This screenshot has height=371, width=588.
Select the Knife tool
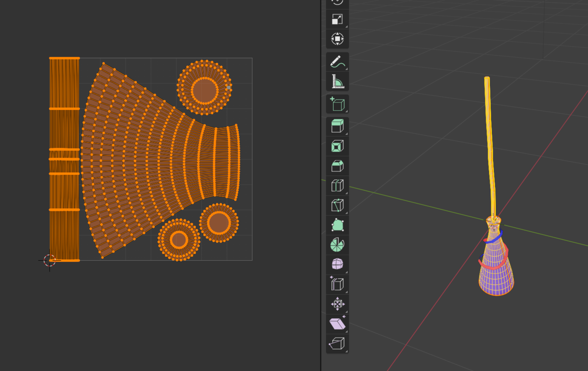(x=336, y=205)
